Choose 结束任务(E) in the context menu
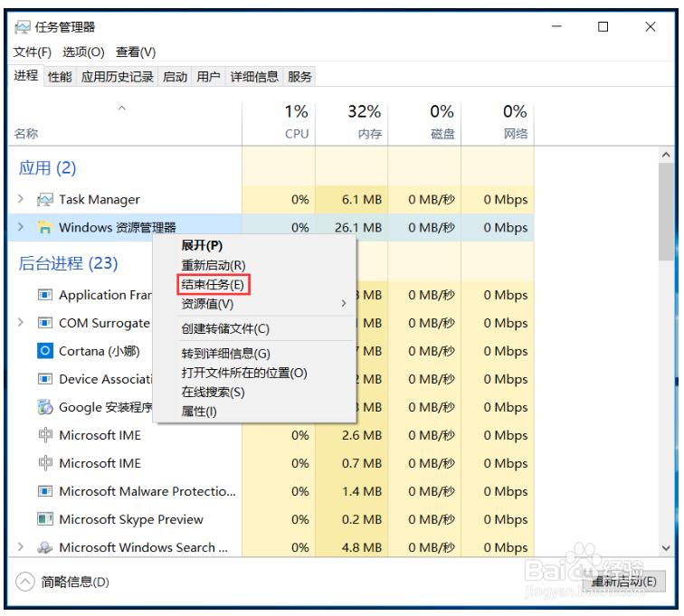This screenshot has height=616, width=684. click(254, 284)
